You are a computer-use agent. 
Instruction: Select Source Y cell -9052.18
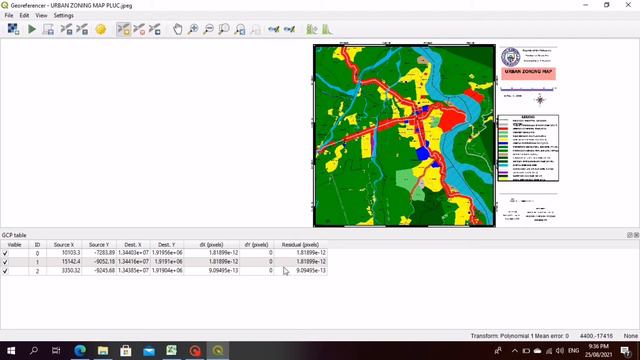coord(99,262)
